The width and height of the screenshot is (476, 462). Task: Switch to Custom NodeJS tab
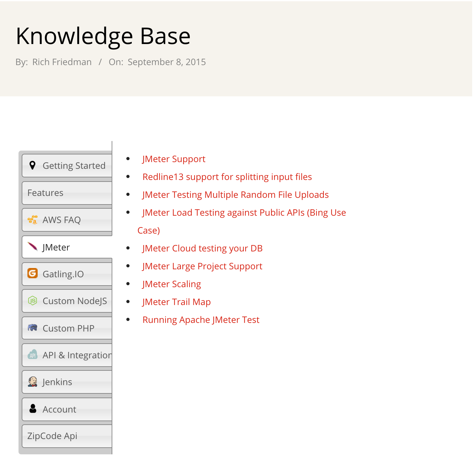click(x=67, y=301)
